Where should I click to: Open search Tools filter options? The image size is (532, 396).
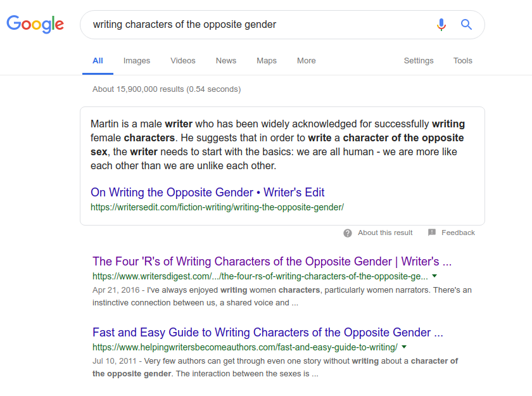[463, 61]
